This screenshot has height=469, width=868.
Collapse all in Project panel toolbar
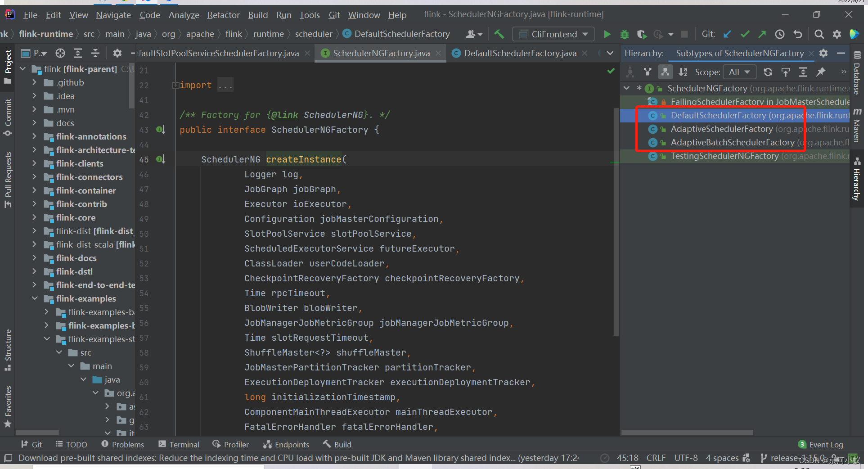click(95, 54)
